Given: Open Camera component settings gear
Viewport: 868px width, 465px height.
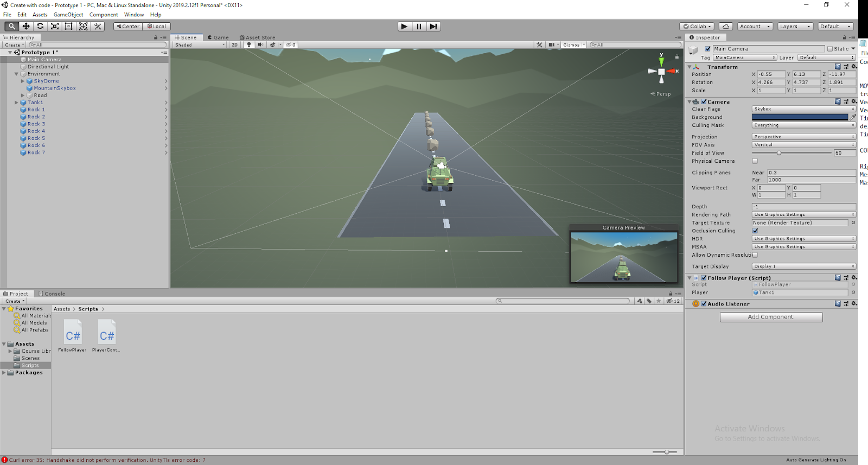Looking at the screenshot, I should point(854,101).
